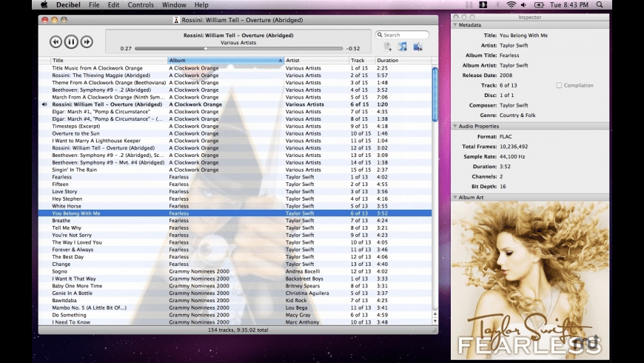Viewport: 644px width, 363px height.
Task: Click the scrollbar down arrow
Action: click(x=435, y=322)
